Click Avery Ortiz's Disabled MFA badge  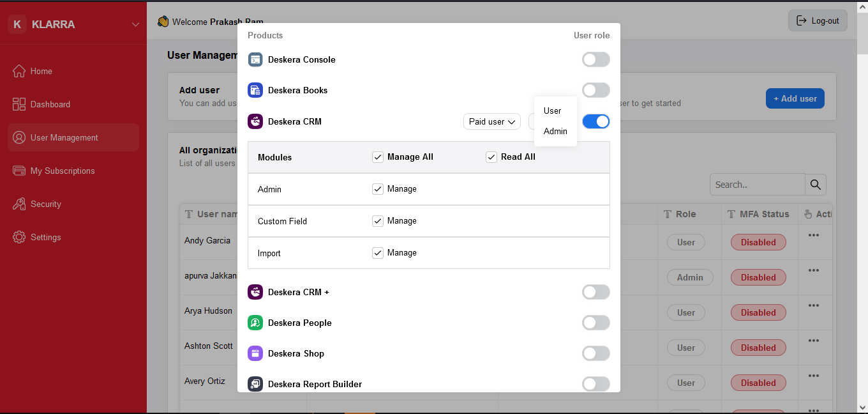758,383
